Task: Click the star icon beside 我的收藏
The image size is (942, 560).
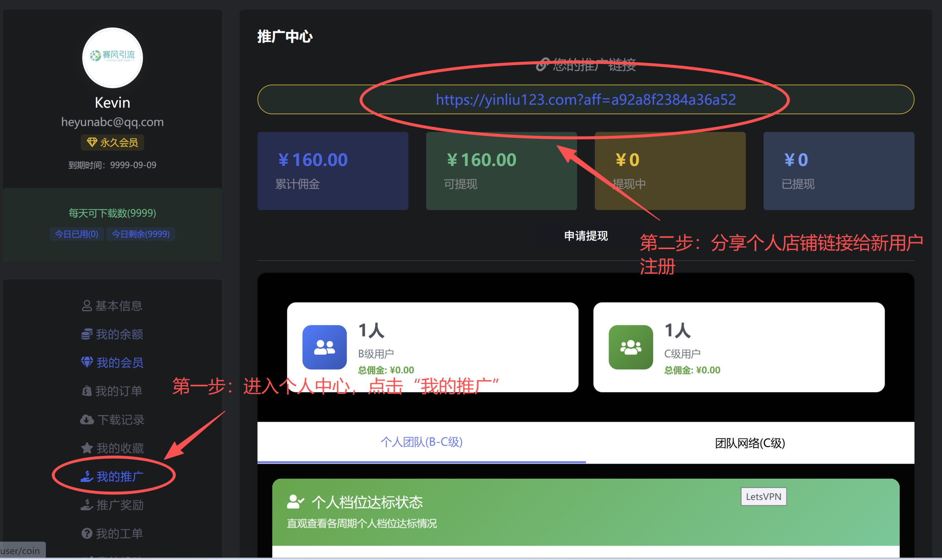Action: [87, 448]
